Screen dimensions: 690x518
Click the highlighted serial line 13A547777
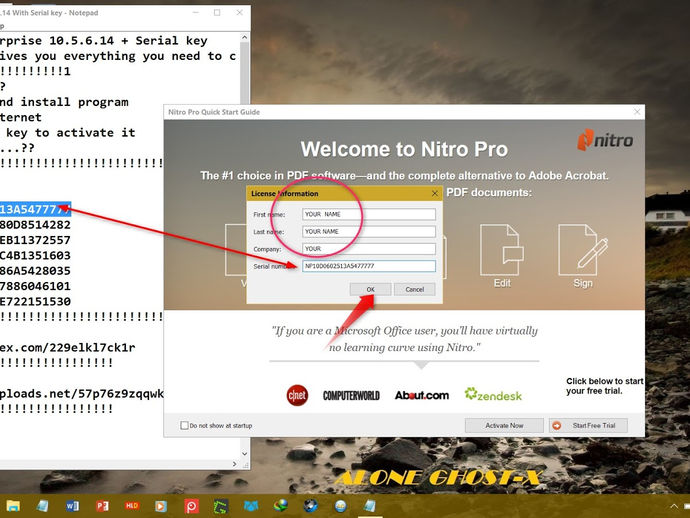click(x=35, y=209)
